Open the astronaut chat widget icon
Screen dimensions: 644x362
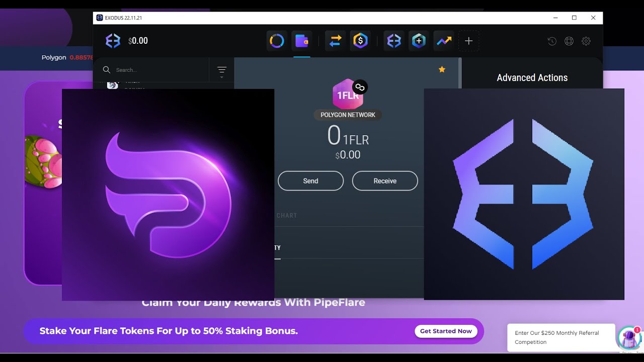(x=629, y=337)
